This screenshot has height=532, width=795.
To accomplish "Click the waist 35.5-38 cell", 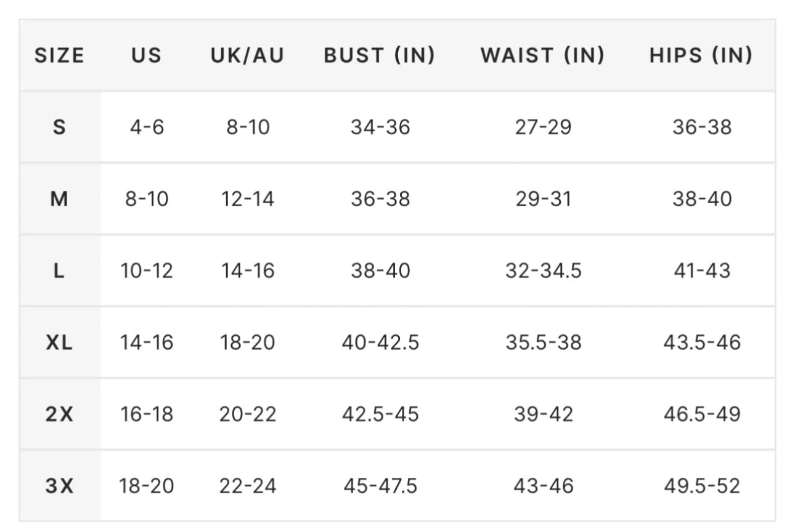I will click(x=544, y=342).
